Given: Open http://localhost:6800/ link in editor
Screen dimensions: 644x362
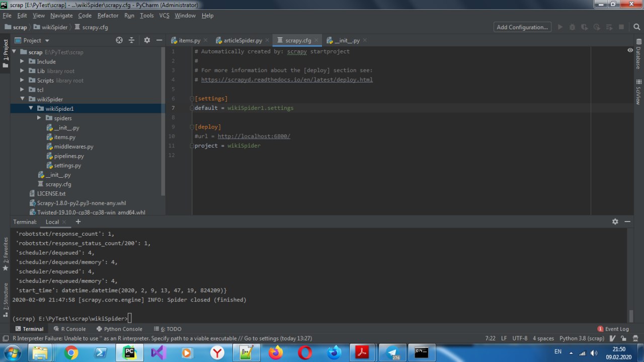Looking at the screenshot, I should (x=254, y=136).
